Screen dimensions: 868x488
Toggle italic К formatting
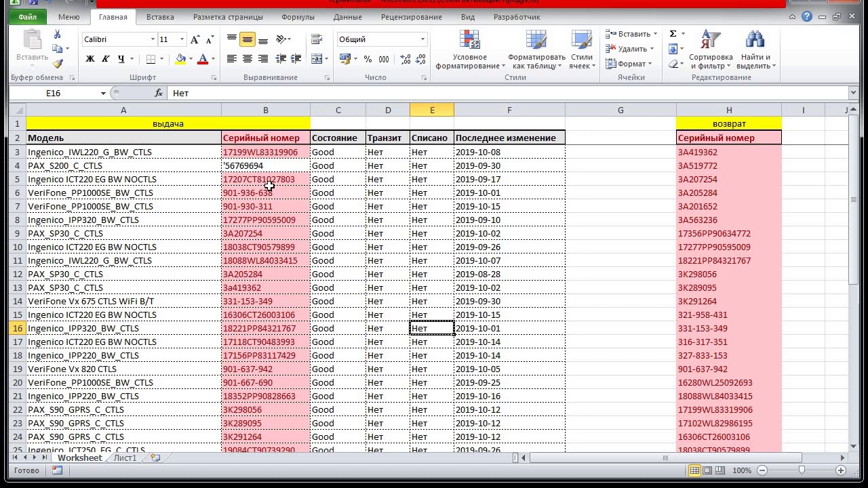click(x=106, y=59)
